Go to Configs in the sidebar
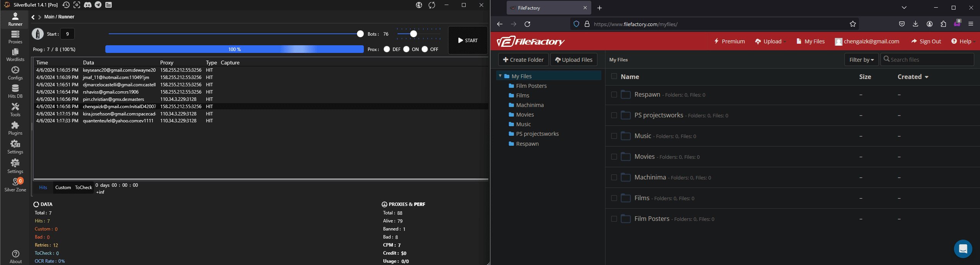 point(15,73)
